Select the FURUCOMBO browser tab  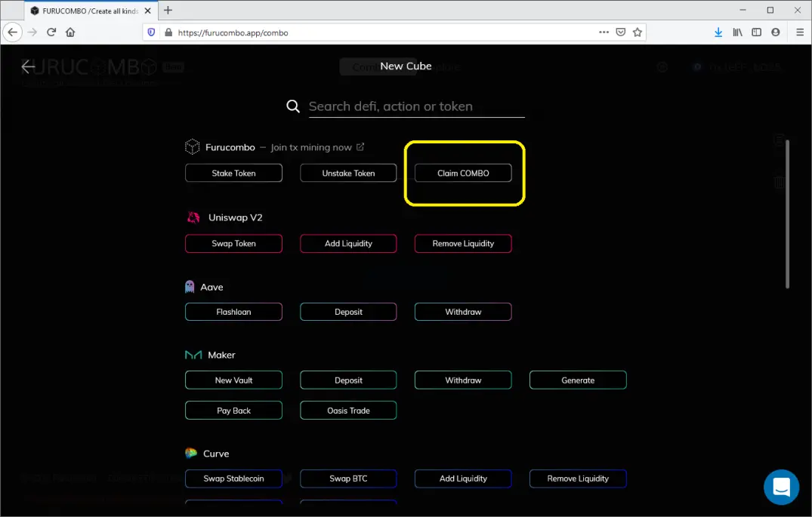tap(90, 11)
